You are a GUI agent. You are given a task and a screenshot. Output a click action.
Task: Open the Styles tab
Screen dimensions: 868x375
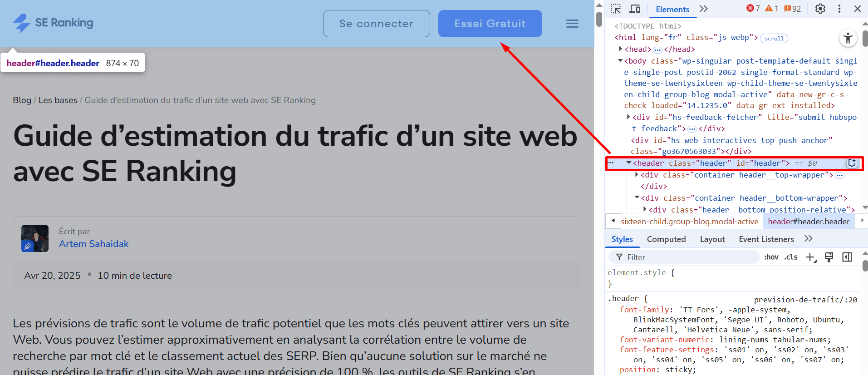(622, 239)
